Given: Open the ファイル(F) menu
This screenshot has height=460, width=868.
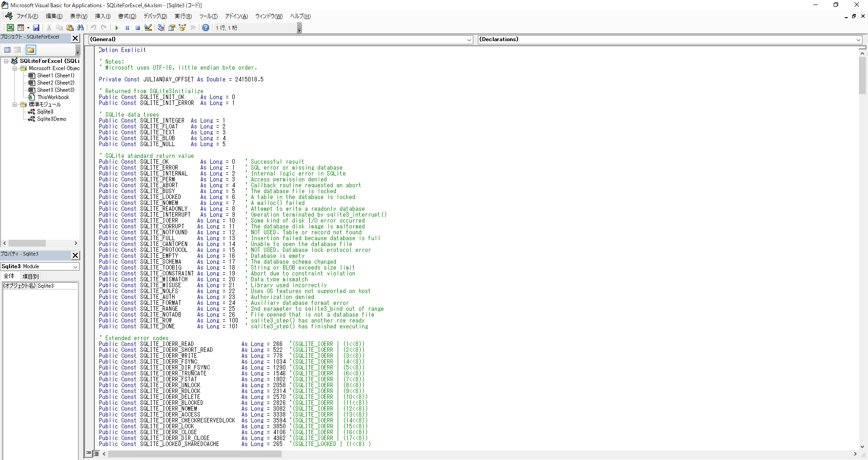Looking at the screenshot, I should pyautogui.click(x=27, y=16).
